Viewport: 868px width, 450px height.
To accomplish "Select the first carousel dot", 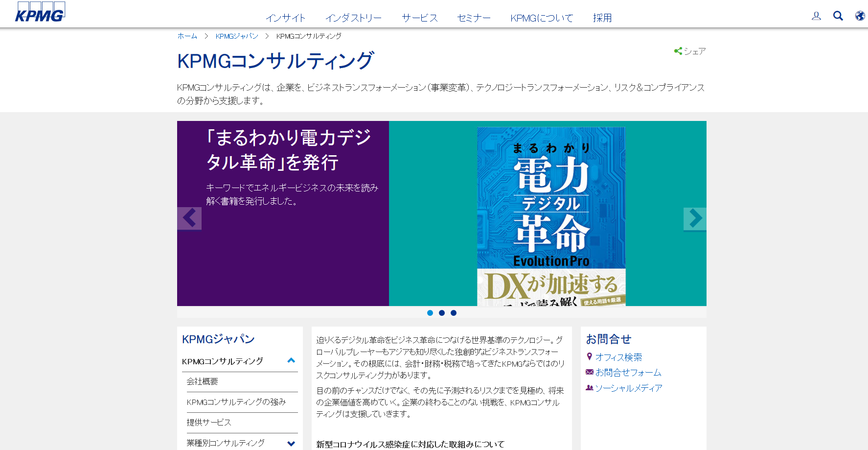I will click(430, 313).
